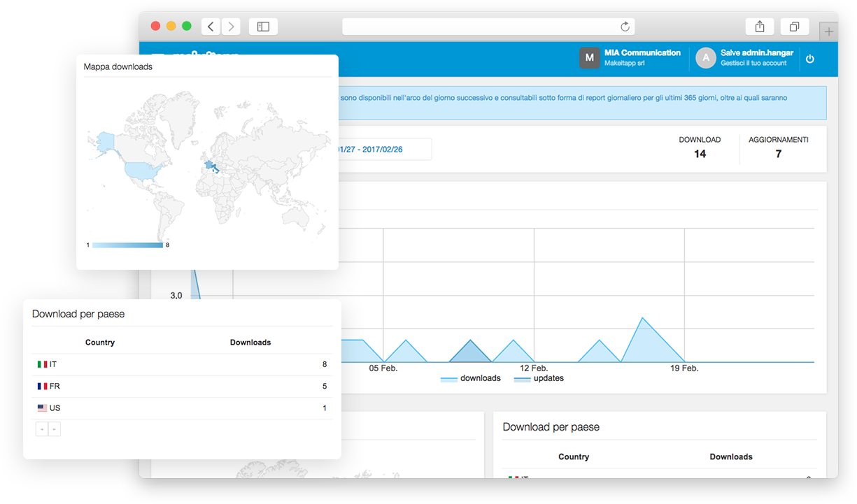Click the DOWNLOAD count 14
The width and height of the screenshot is (857, 504).
pyautogui.click(x=700, y=154)
